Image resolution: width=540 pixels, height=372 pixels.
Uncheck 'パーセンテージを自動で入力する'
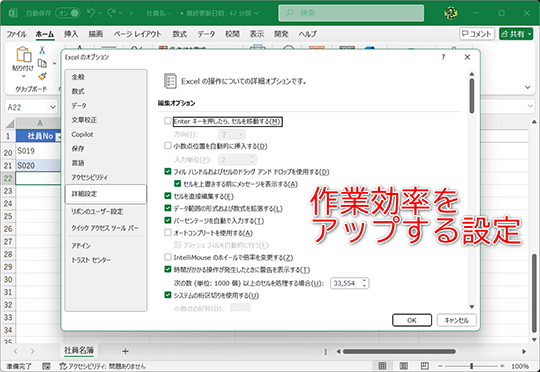pos(168,220)
